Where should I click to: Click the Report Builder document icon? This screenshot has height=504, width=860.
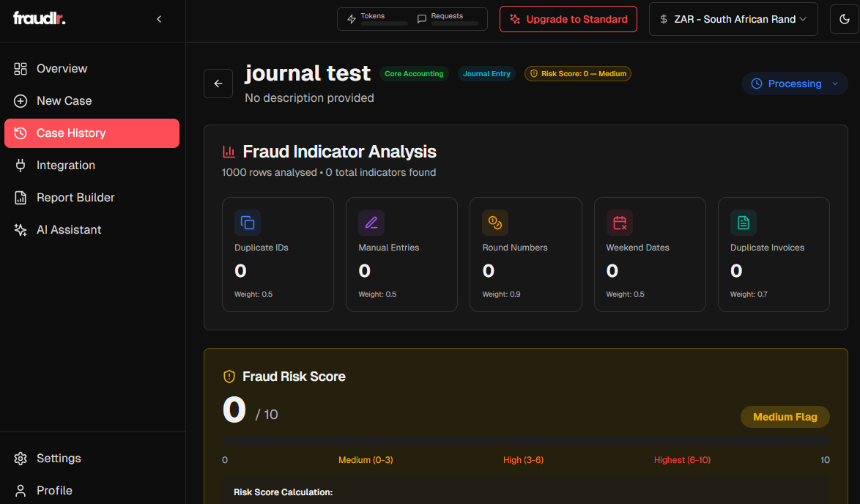click(x=21, y=198)
